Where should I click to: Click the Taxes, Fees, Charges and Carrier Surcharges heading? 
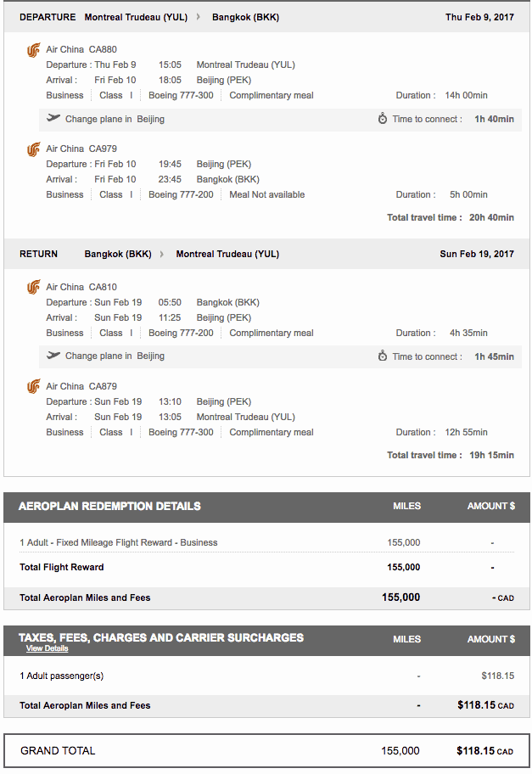coord(161,637)
